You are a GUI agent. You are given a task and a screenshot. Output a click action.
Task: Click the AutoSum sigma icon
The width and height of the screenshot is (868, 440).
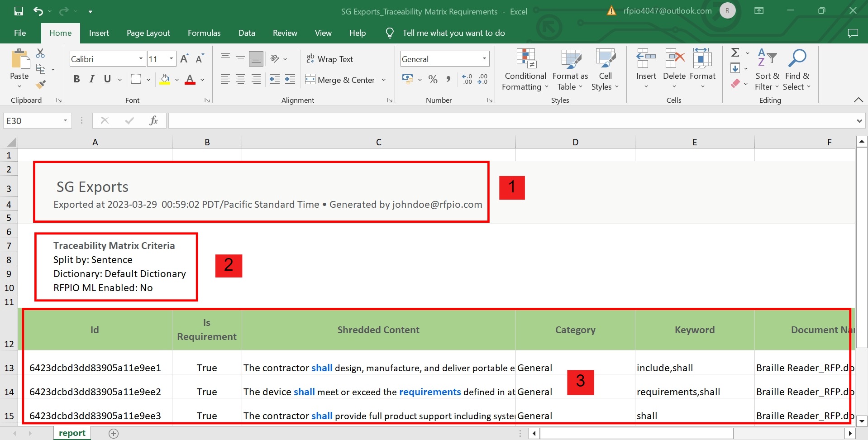pyautogui.click(x=735, y=53)
